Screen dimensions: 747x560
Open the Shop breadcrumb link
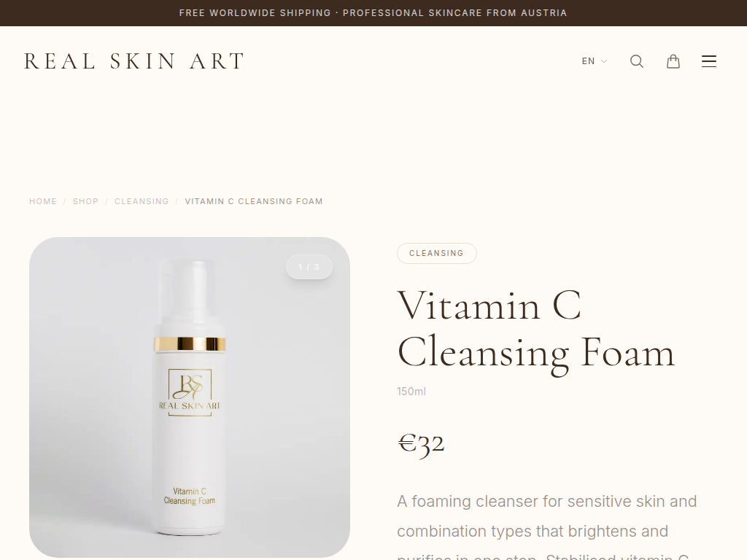[85, 201]
